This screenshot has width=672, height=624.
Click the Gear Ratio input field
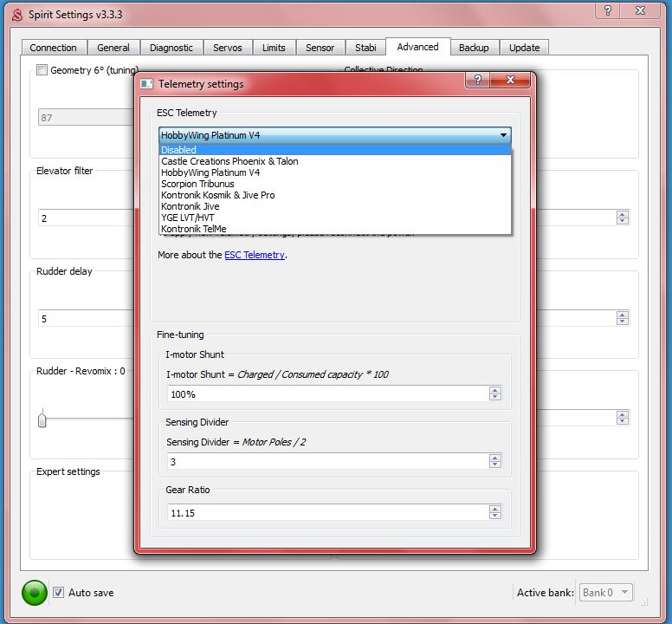click(327, 513)
